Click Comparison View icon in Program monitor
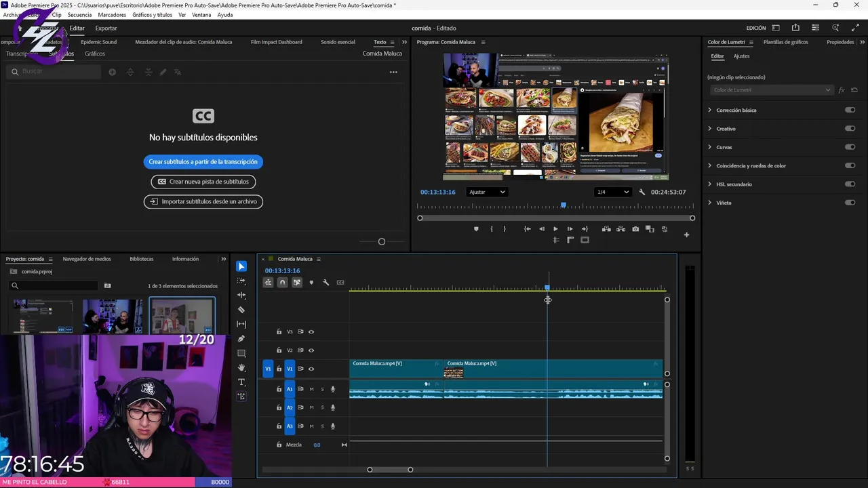868x488 pixels. coord(650,229)
